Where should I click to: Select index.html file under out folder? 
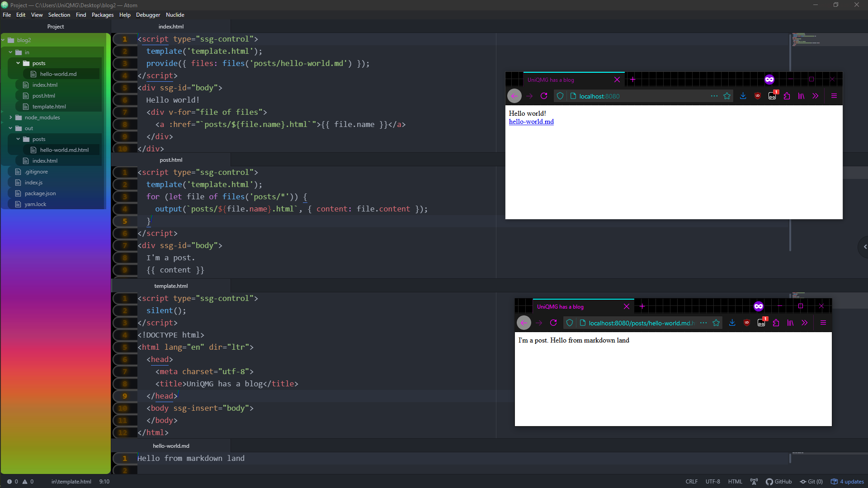click(x=45, y=160)
